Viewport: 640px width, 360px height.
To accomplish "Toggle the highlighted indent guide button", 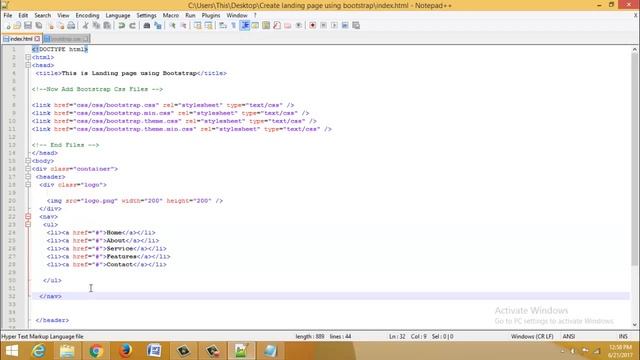I will coord(245,25).
